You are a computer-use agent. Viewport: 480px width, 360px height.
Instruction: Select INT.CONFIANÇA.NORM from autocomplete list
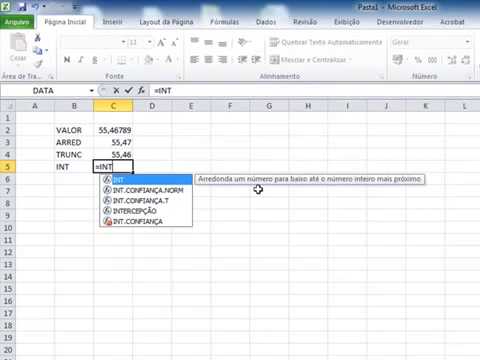pyautogui.click(x=147, y=190)
